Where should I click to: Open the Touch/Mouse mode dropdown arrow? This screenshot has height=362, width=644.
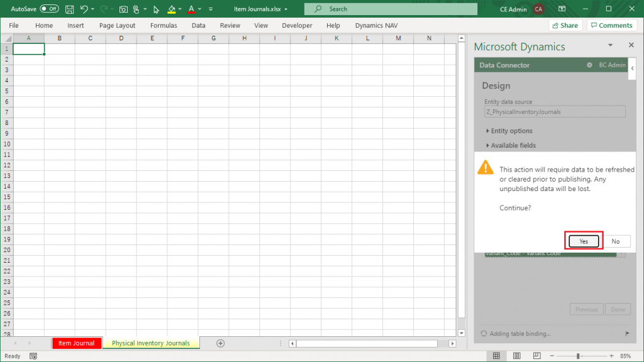pyautogui.click(x=145, y=9)
